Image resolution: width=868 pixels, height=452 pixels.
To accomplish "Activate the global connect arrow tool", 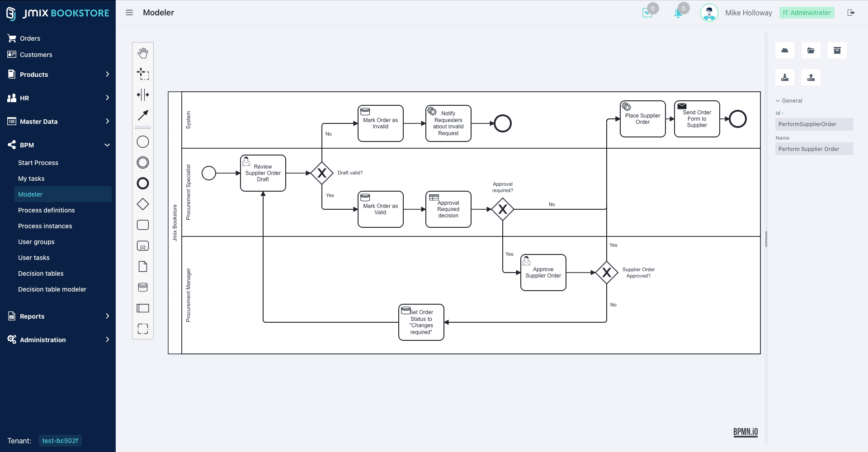I will click(x=143, y=115).
